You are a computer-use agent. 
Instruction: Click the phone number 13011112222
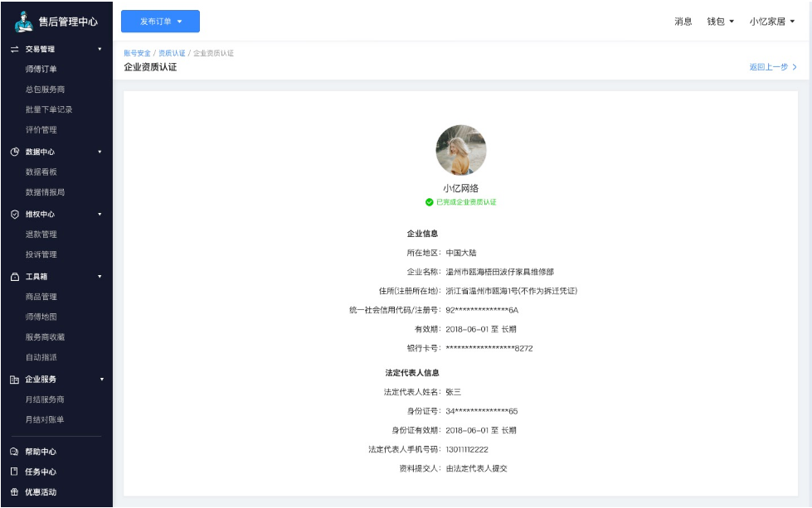click(467, 449)
